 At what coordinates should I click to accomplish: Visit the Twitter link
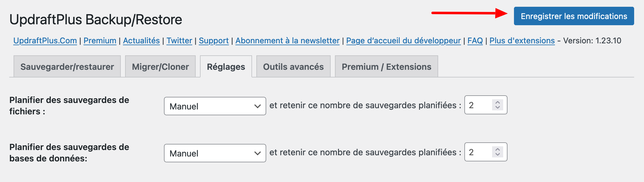179,41
